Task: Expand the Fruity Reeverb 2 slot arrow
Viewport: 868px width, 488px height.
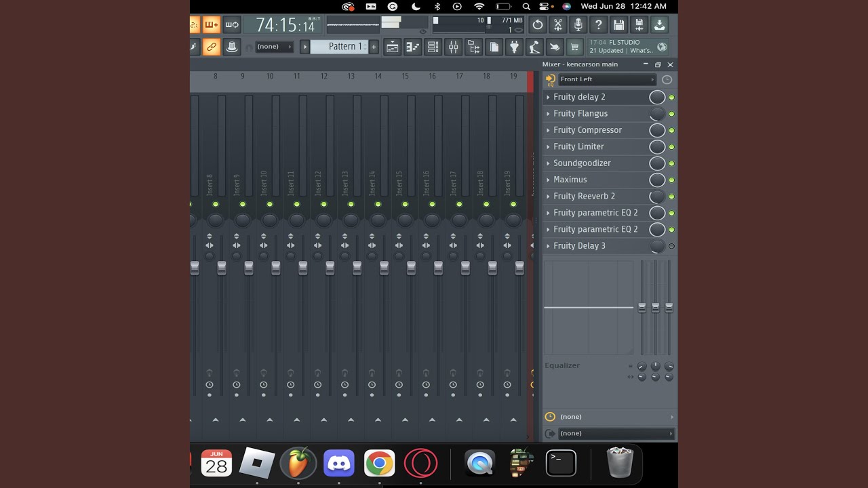Action: click(549, 197)
